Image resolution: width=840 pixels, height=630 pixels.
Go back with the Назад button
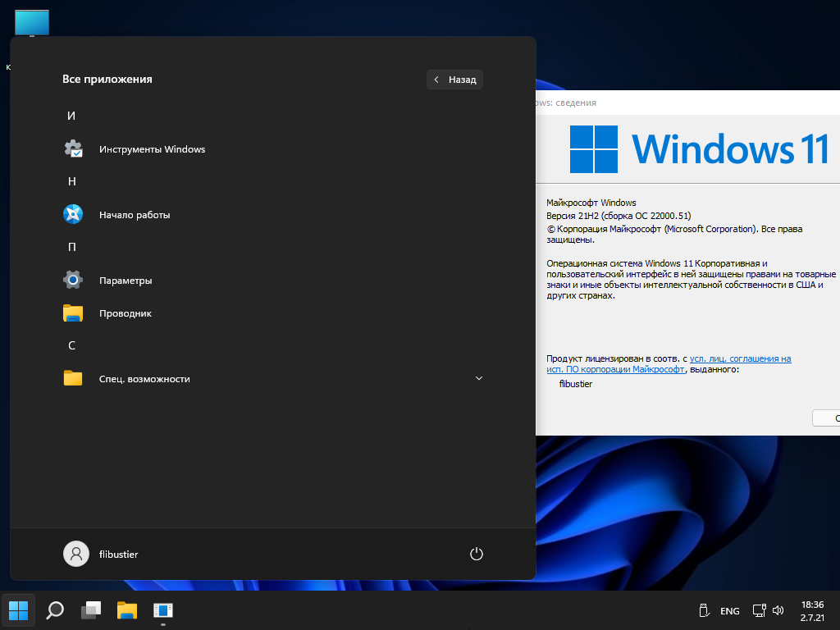tap(454, 80)
